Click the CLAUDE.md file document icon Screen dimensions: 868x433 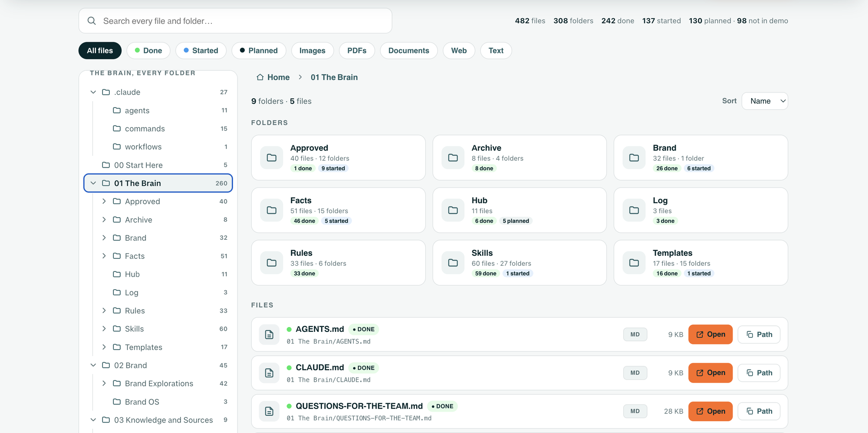click(x=269, y=373)
